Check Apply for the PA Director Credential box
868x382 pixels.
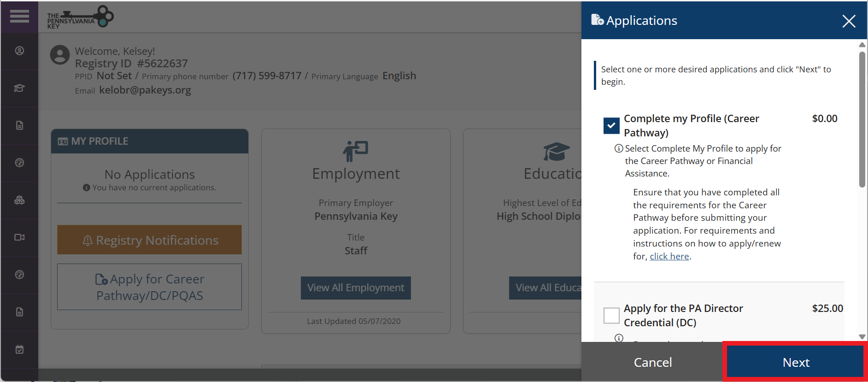coord(611,316)
